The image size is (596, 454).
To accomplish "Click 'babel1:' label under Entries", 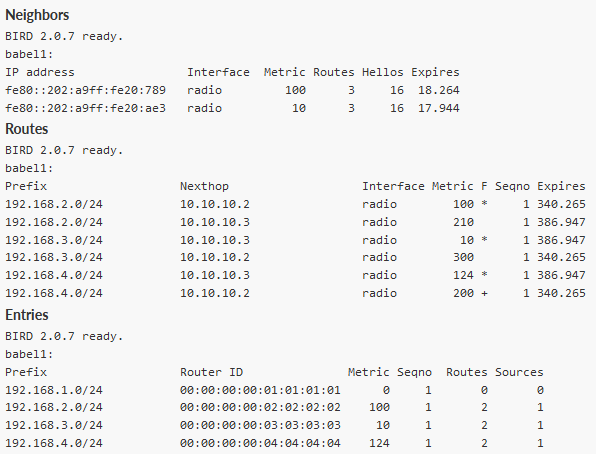I will 29,354.
